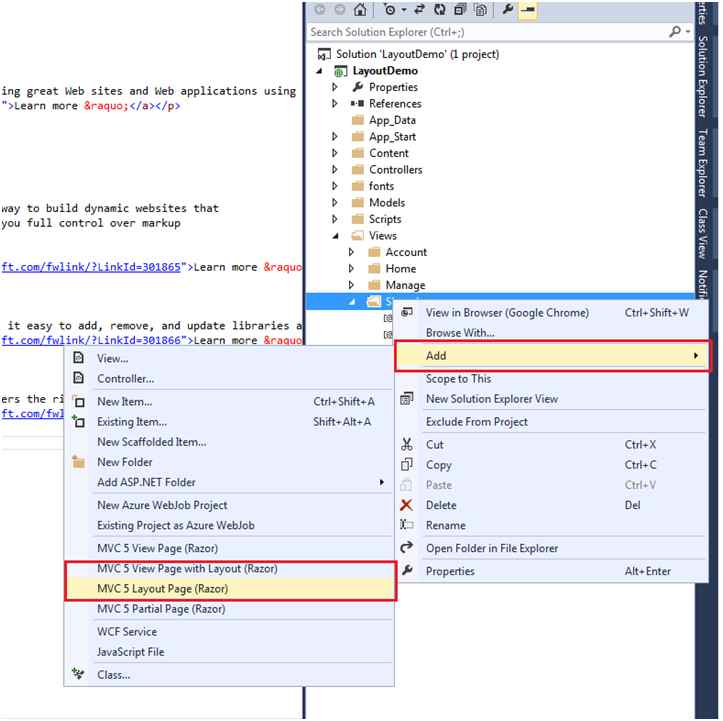723x721 pixels.
Task: Switch to the Team Explorer side tab
Action: (703, 163)
